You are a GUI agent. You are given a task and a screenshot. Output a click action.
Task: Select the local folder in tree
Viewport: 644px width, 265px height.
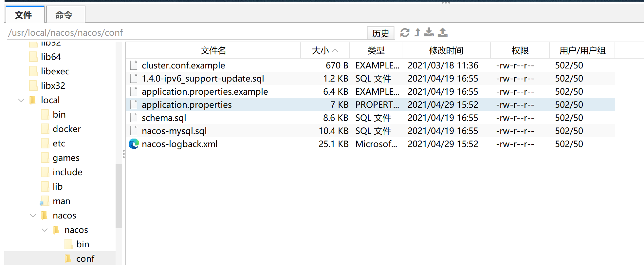[x=50, y=100]
